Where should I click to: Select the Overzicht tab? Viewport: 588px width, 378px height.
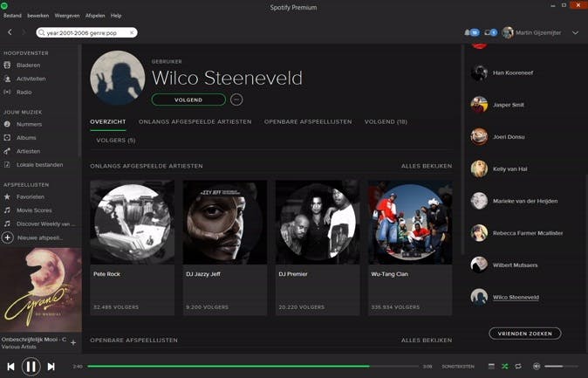point(108,122)
